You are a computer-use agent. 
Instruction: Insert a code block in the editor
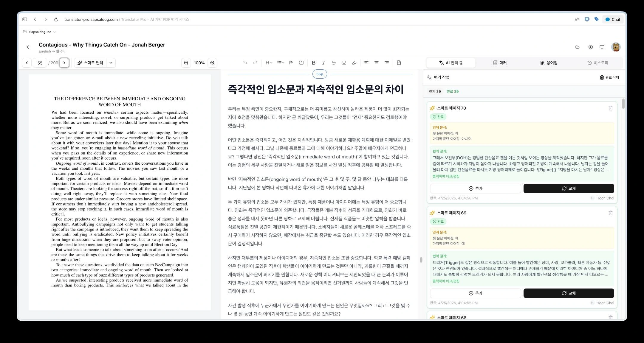[x=301, y=63]
